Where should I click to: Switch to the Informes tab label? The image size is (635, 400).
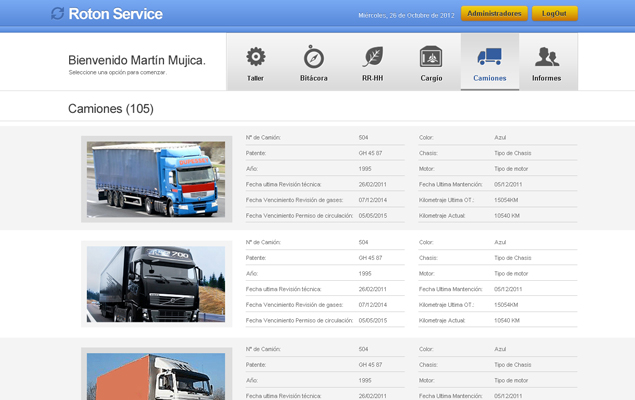pyautogui.click(x=547, y=78)
